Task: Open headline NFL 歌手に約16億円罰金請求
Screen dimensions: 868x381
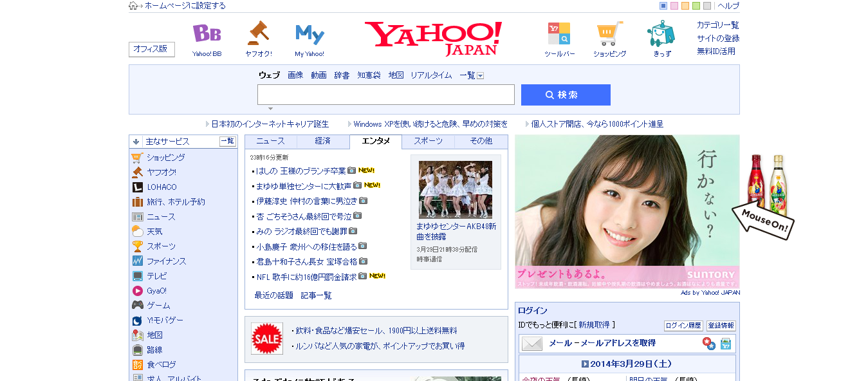Action: (306, 276)
